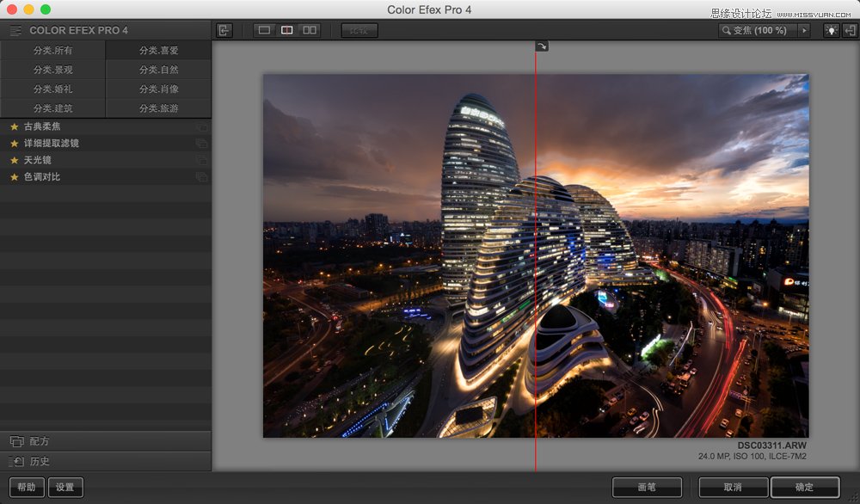Viewport: 860px width, 504px height.
Task: Select side-by-side preview mode
Action: tap(310, 30)
